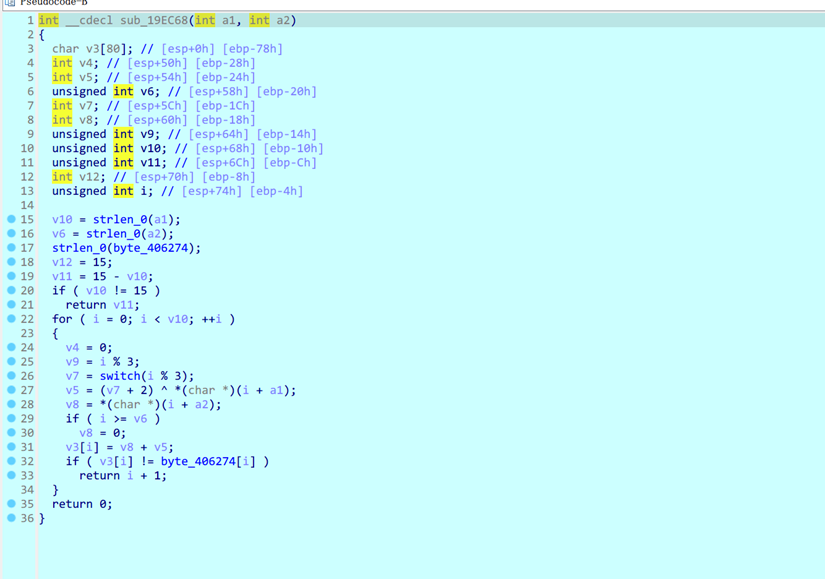Click the if keyword on line 20
Image resolution: width=825 pixels, height=579 pixels.
tap(58, 291)
